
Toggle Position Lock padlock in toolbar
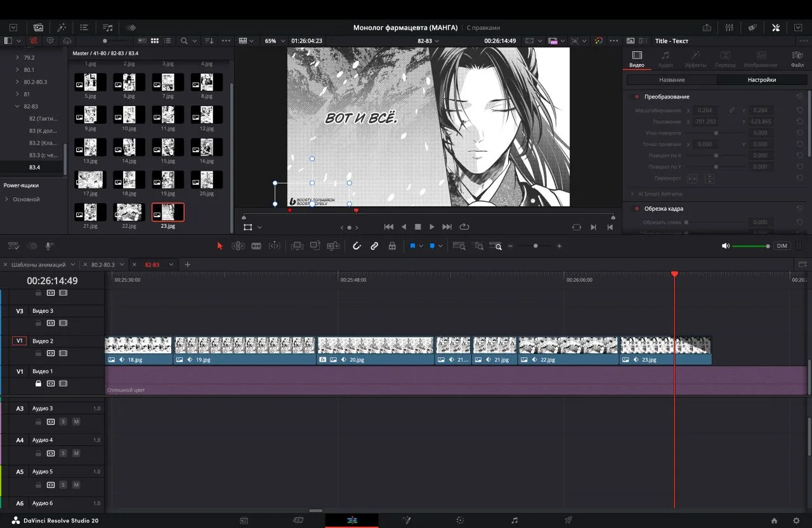click(x=392, y=246)
